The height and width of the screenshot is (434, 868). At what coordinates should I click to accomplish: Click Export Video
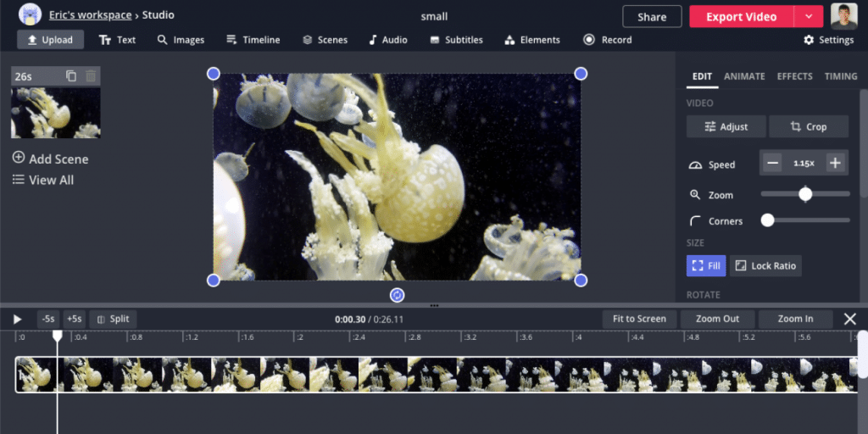[741, 17]
